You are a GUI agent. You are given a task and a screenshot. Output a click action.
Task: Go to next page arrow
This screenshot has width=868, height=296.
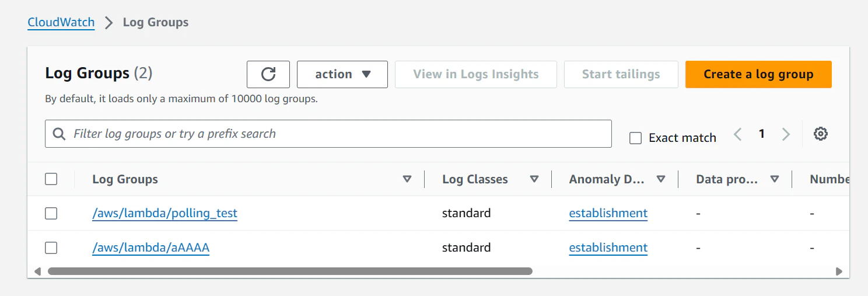(x=786, y=134)
